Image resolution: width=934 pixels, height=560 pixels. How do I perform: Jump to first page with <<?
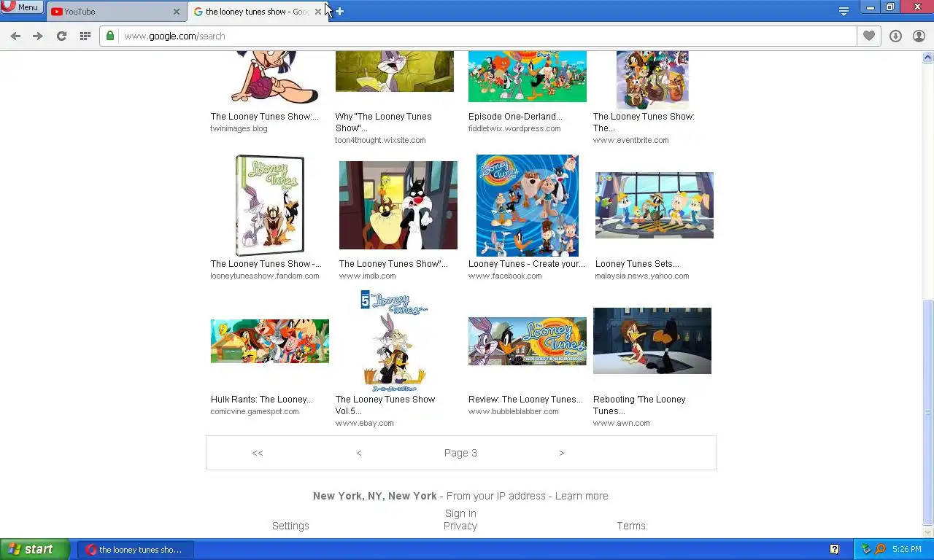tap(258, 453)
